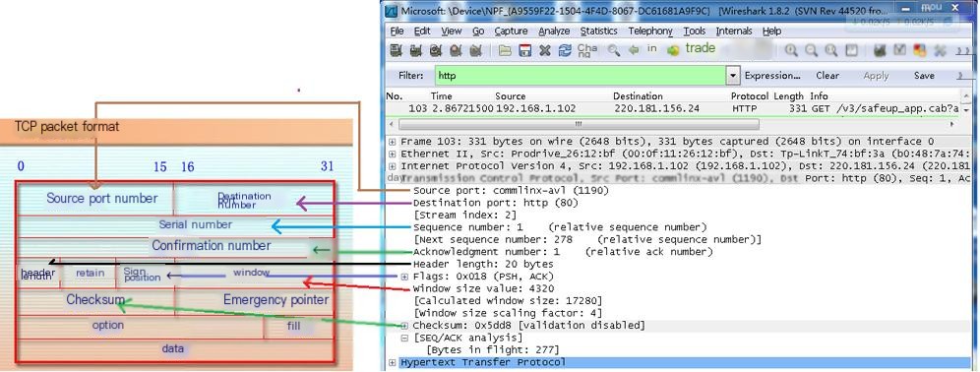The image size is (980, 372).
Task: Expand the Checksum 0x5dd8 row
Action: click(x=404, y=326)
